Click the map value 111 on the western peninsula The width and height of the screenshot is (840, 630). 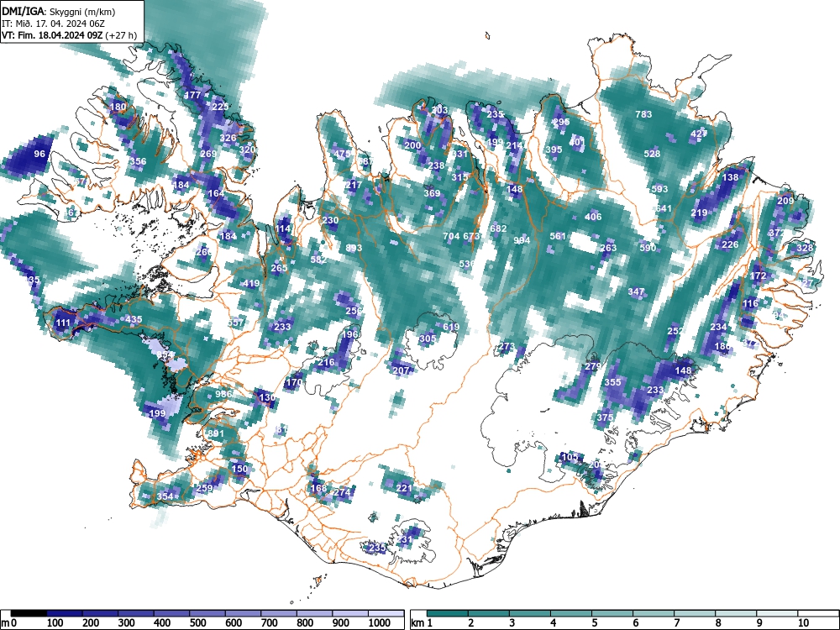pos(63,323)
